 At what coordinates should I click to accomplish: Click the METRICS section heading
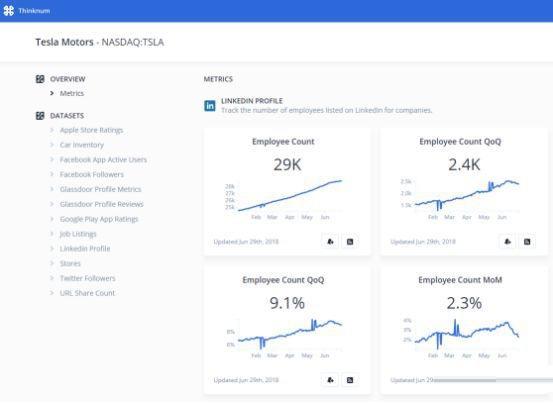(x=218, y=79)
